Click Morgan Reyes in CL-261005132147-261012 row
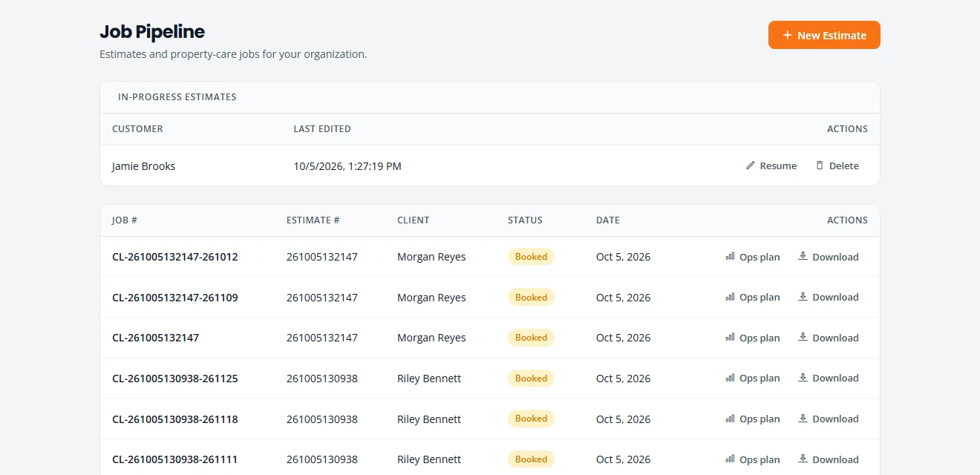The width and height of the screenshot is (980, 475). (x=431, y=257)
